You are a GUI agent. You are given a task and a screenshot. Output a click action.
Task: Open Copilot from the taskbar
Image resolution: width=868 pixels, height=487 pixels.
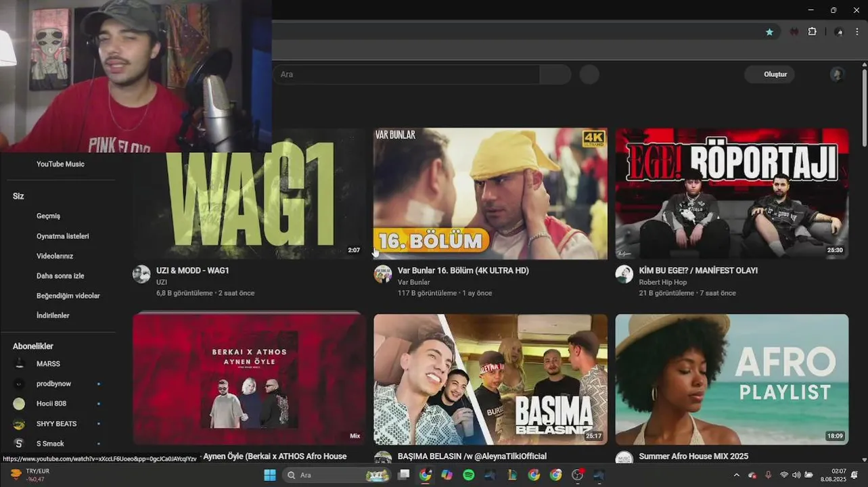coord(447,475)
